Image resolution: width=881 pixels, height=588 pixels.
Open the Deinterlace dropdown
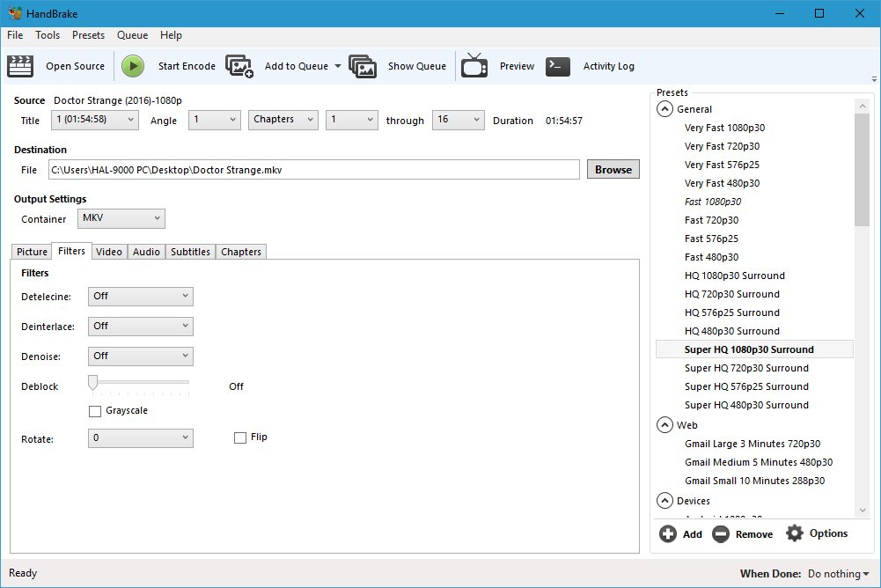141,327
